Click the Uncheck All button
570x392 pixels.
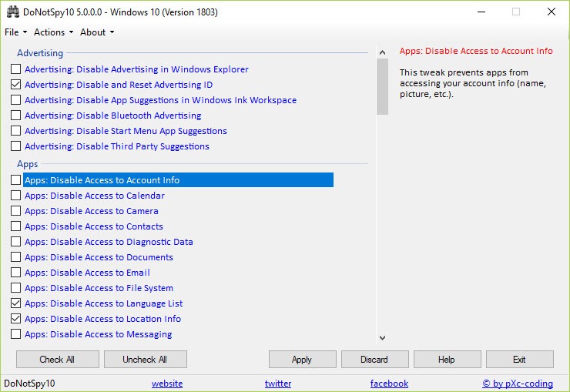[146, 360]
